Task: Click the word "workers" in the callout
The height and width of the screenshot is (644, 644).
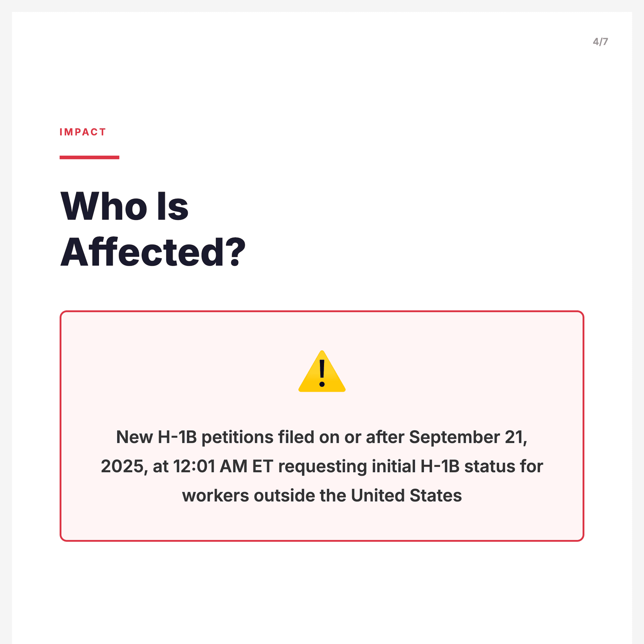Action: click(x=215, y=495)
